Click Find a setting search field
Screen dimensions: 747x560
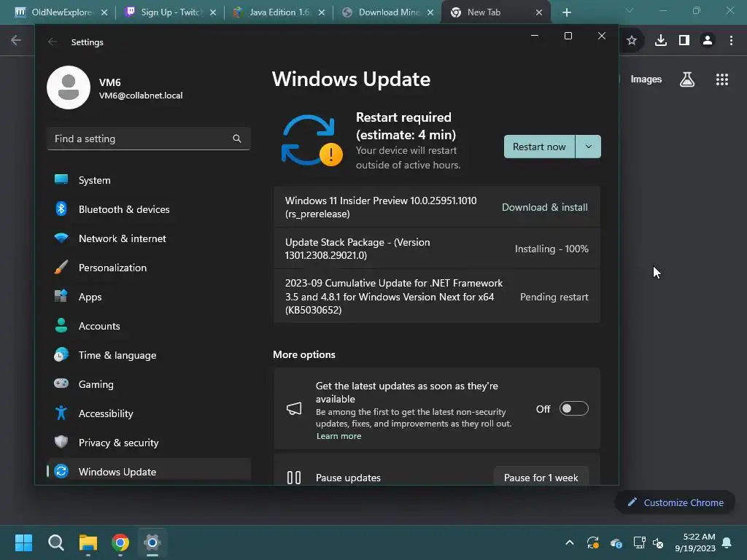pyautogui.click(x=149, y=139)
